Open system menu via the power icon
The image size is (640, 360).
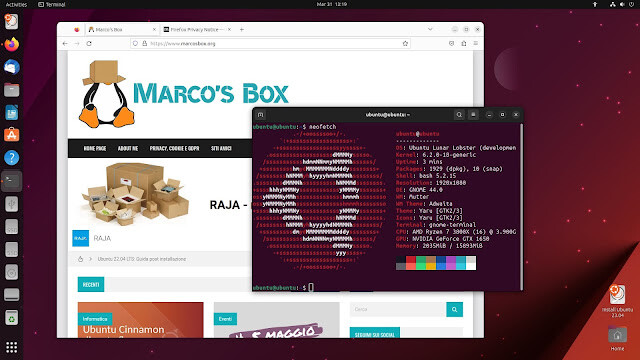point(631,4)
